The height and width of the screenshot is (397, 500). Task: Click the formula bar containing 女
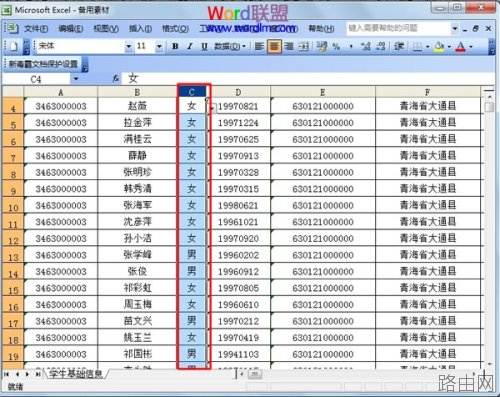307,79
